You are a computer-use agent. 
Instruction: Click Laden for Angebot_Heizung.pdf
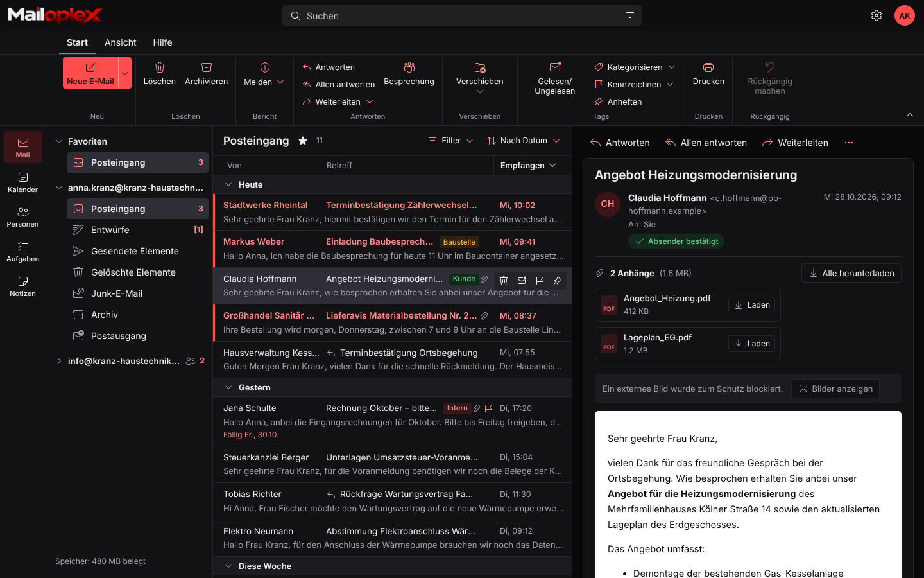pyautogui.click(x=751, y=305)
